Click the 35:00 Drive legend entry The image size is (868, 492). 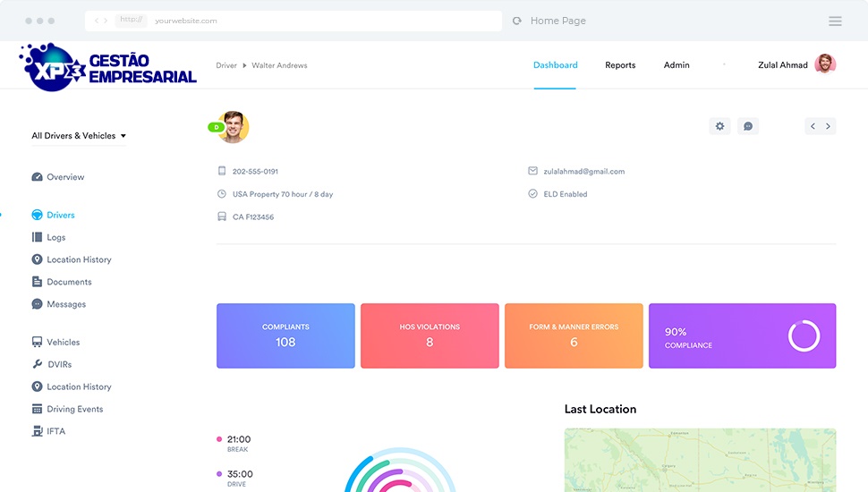coord(235,479)
